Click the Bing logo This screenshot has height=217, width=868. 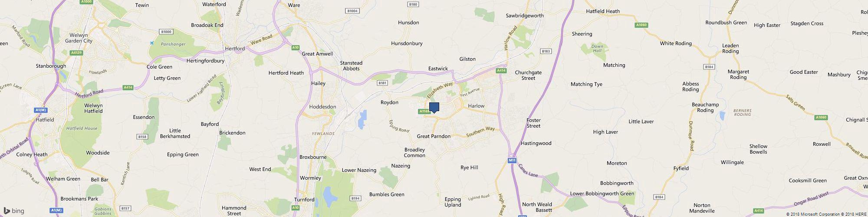point(13,211)
